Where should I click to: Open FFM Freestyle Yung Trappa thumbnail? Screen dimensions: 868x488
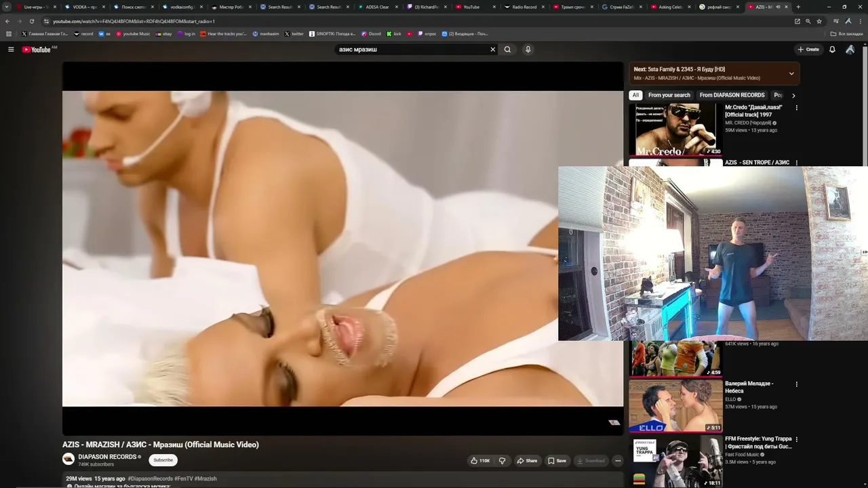point(675,462)
